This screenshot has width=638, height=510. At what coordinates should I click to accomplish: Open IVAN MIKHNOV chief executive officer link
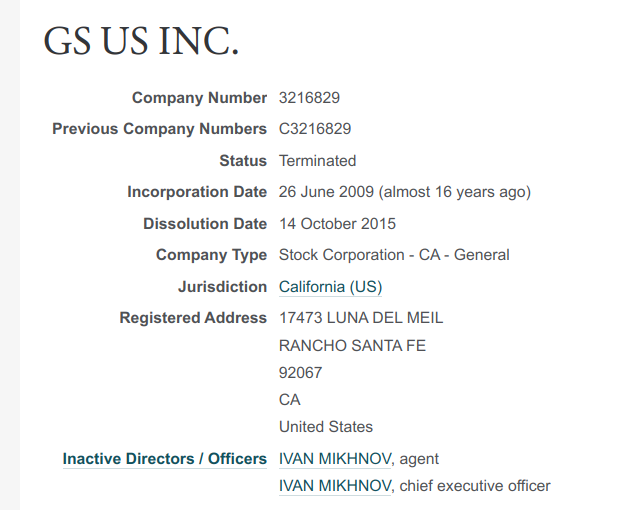[335, 486]
